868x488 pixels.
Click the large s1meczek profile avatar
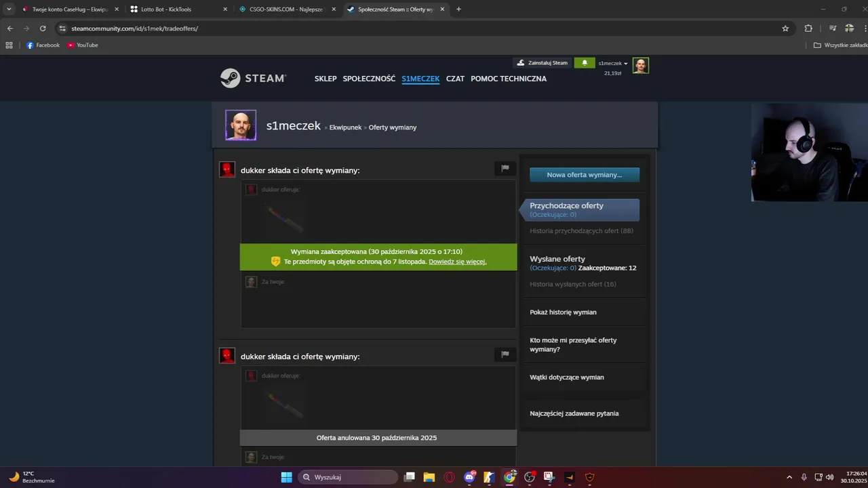241,125
